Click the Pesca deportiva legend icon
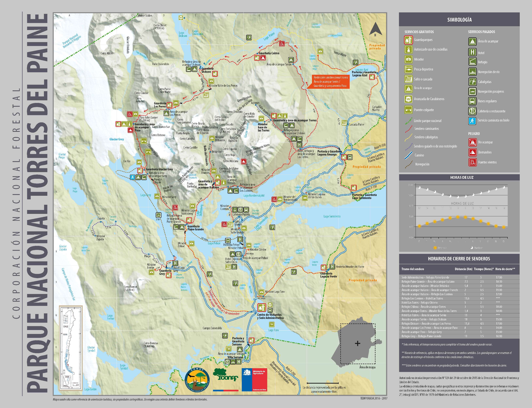Viewport: 532px width, 408px height. (x=408, y=69)
